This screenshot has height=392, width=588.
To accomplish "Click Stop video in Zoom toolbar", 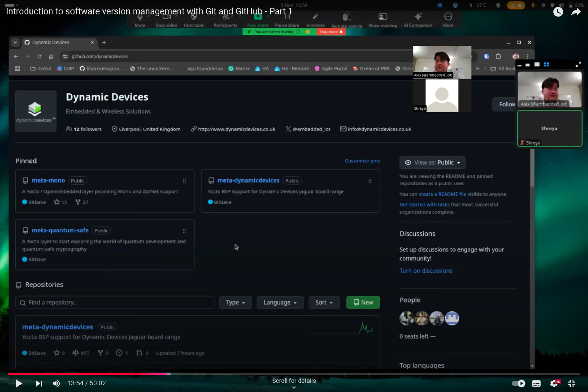I will (x=166, y=20).
